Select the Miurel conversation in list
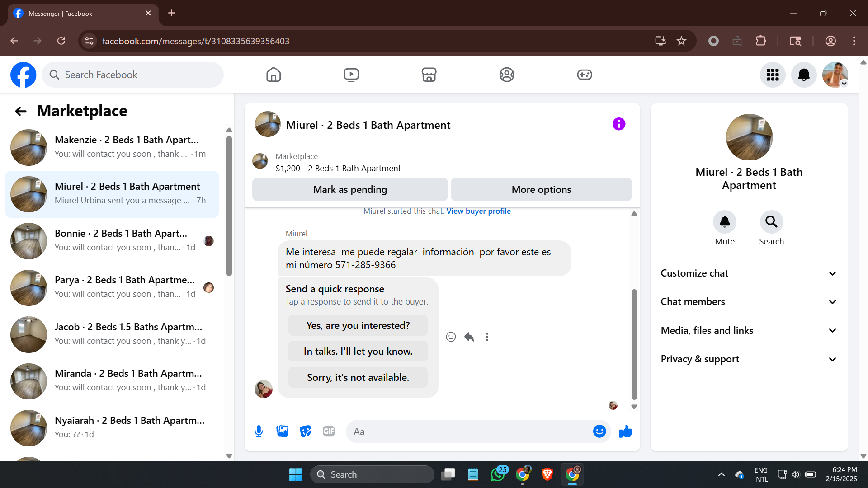 (112, 194)
